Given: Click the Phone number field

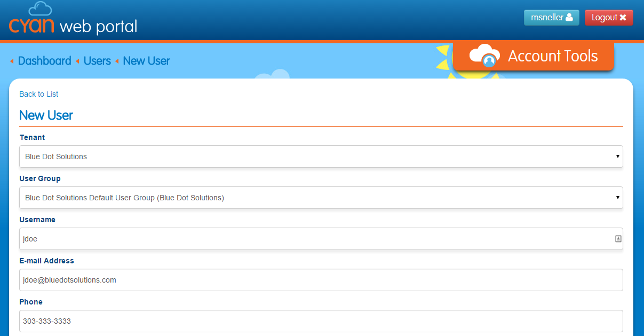Looking at the screenshot, I should point(320,321).
